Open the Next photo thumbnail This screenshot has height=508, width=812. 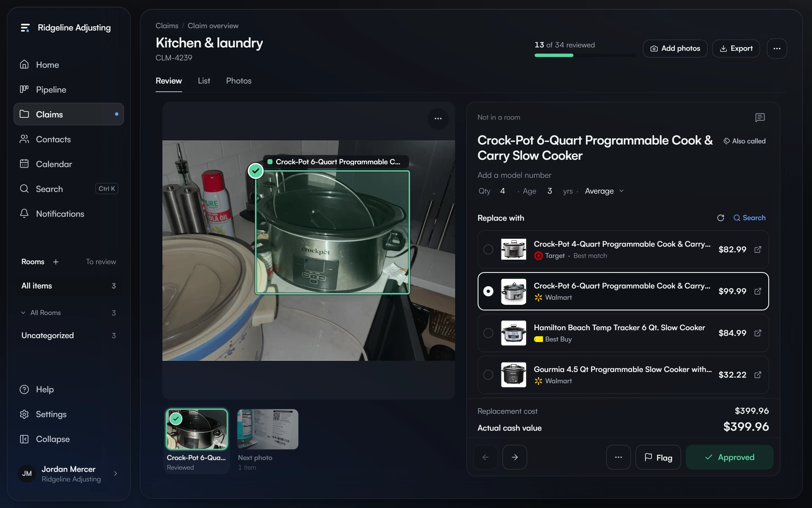pyautogui.click(x=267, y=429)
